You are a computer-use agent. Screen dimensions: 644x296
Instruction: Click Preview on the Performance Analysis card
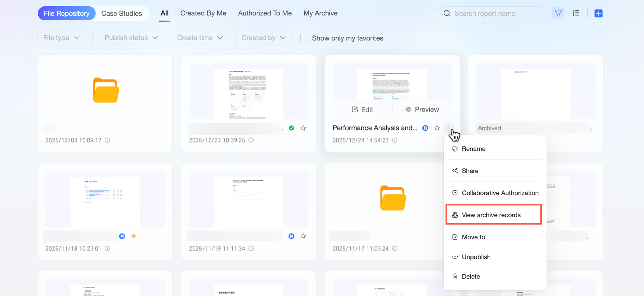point(422,109)
